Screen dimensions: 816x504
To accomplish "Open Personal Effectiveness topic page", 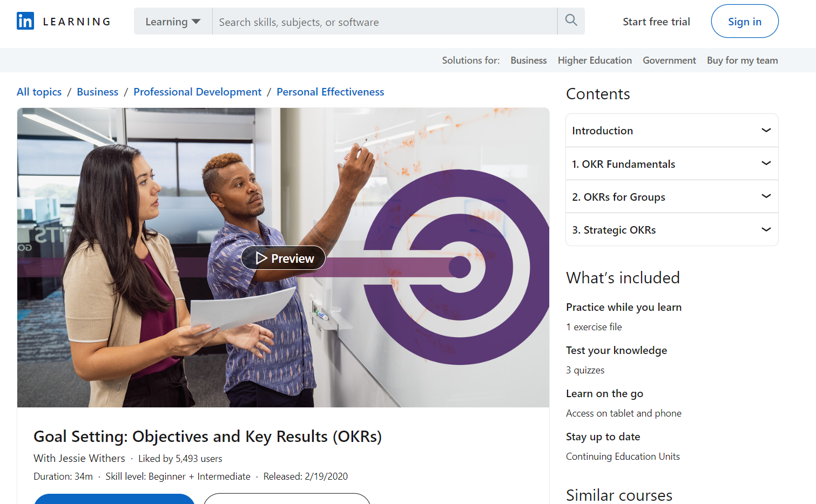I will (330, 92).
